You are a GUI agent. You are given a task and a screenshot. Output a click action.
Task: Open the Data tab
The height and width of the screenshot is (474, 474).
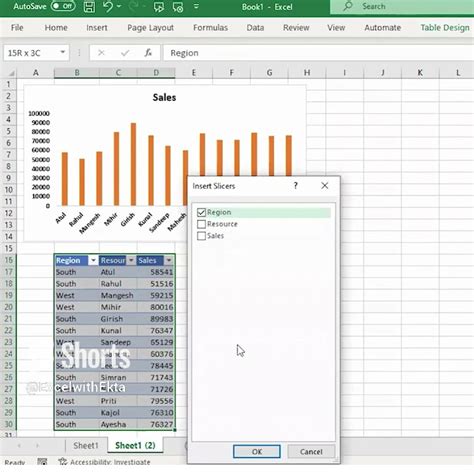tap(255, 28)
